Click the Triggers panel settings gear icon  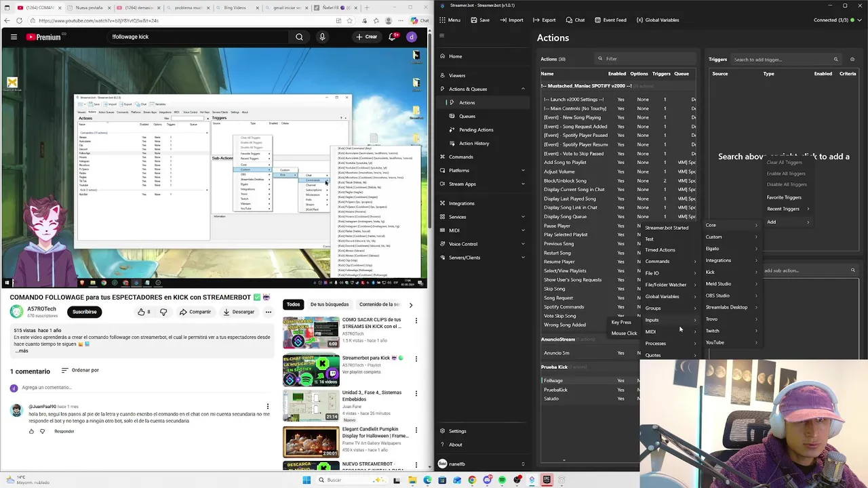[852, 59]
